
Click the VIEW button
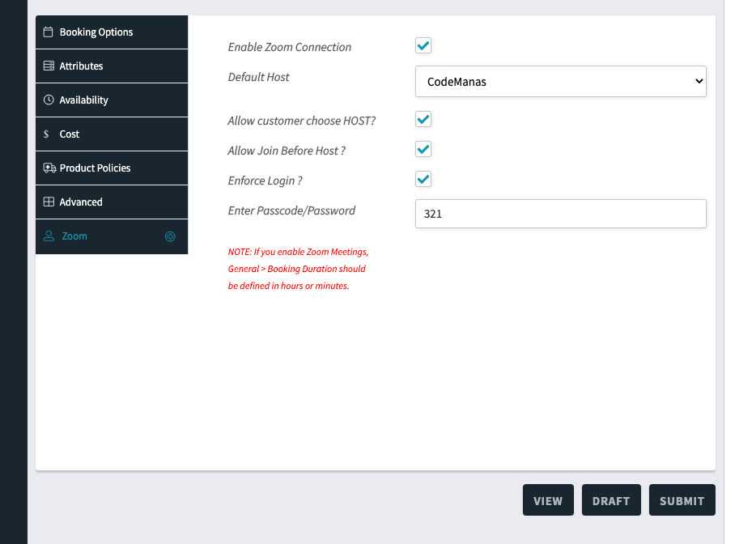pos(548,501)
